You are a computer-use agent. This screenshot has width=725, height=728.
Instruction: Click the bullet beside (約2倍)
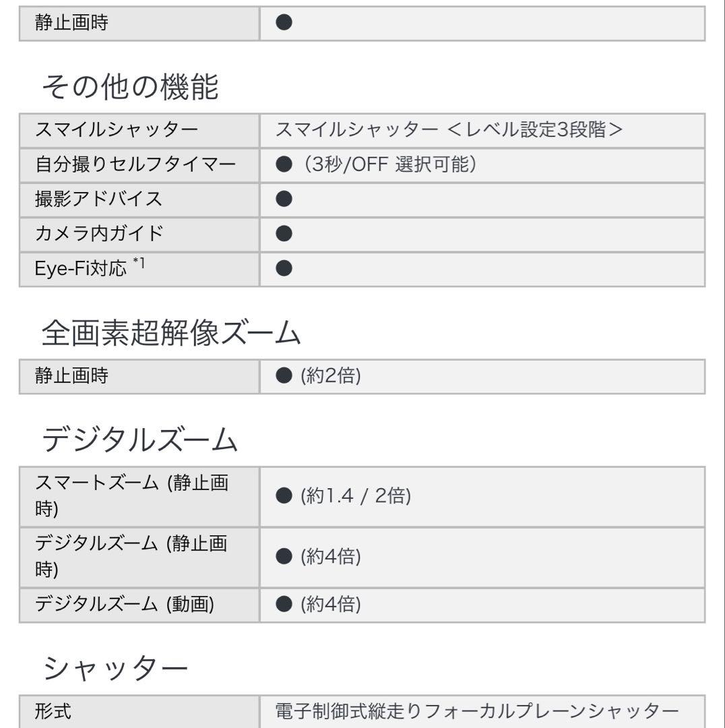(x=284, y=375)
